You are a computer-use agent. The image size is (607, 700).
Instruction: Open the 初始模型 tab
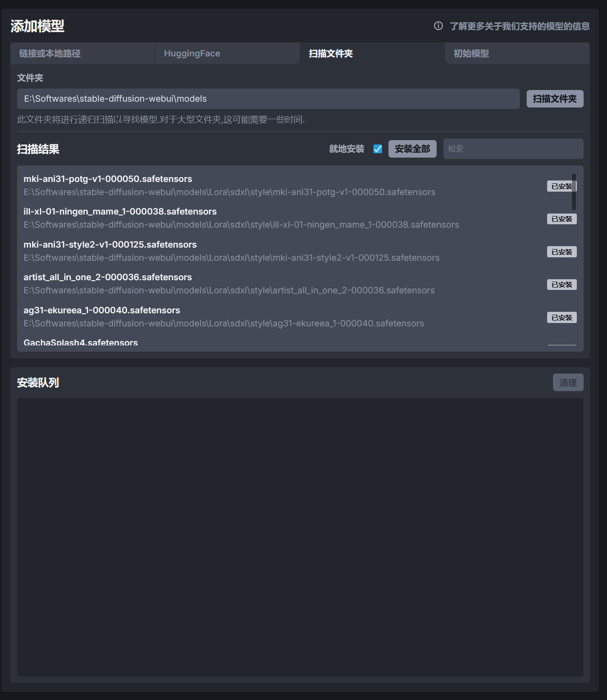pyautogui.click(x=471, y=54)
